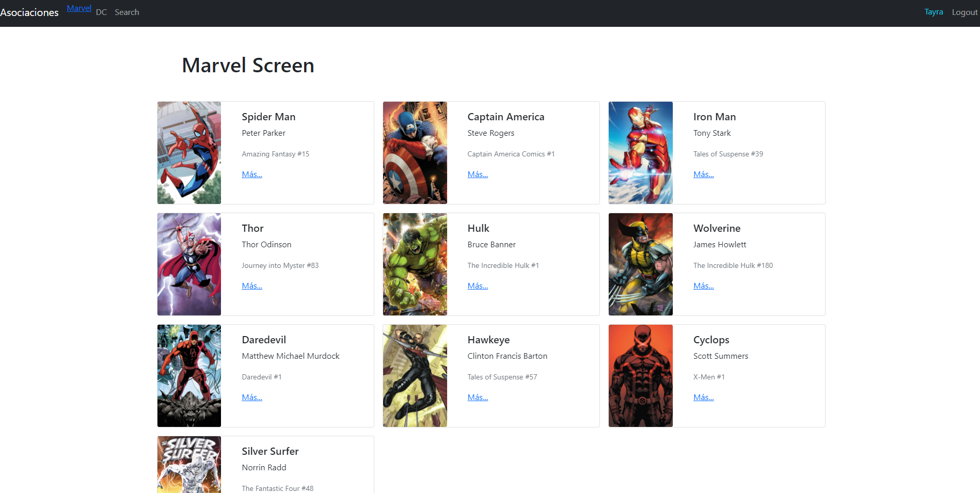This screenshot has width=980, height=493.
Task: Open Más... link on Hawkeye card
Action: 478,397
